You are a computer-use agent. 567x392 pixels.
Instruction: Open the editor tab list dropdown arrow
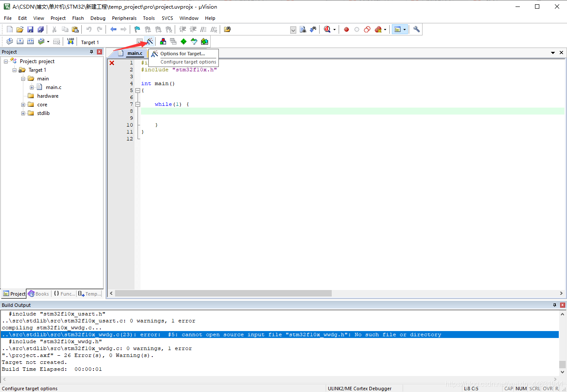click(553, 53)
